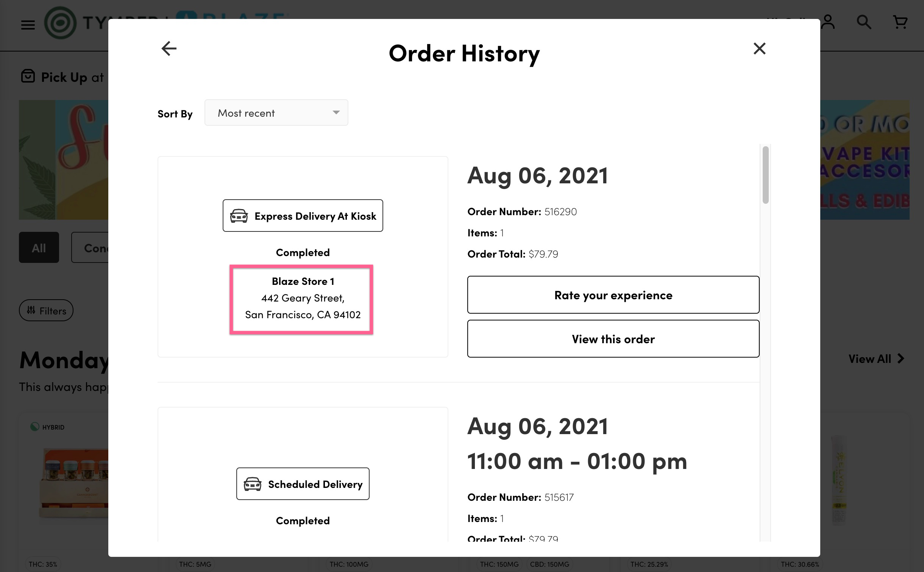Viewport: 924px width, 572px height.
Task: Open the user account icon
Action: point(828,22)
